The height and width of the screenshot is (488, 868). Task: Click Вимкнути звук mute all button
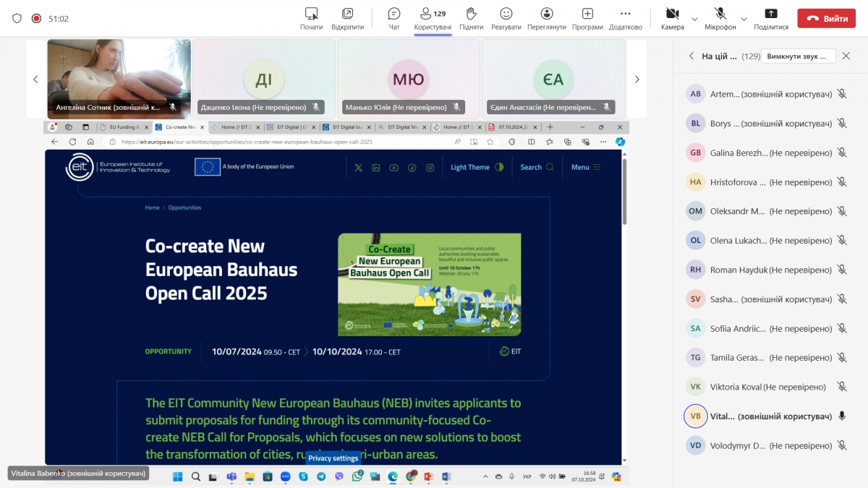[x=799, y=56]
